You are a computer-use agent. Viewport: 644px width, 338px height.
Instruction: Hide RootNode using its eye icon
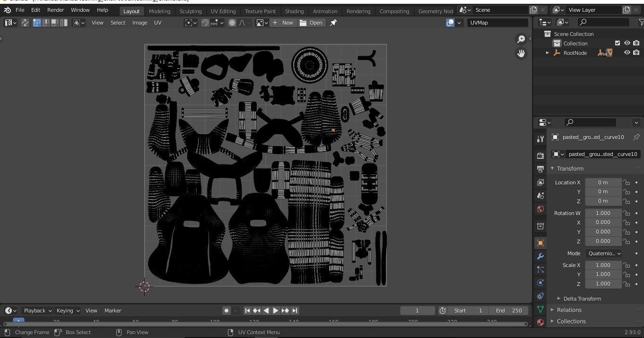pyautogui.click(x=627, y=52)
